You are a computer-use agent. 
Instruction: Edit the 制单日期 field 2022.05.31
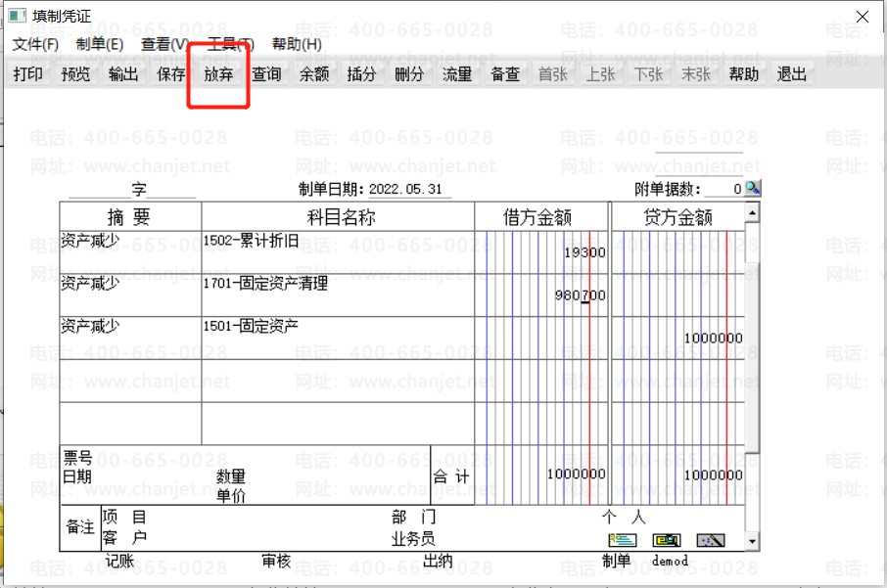tap(410, 190)
